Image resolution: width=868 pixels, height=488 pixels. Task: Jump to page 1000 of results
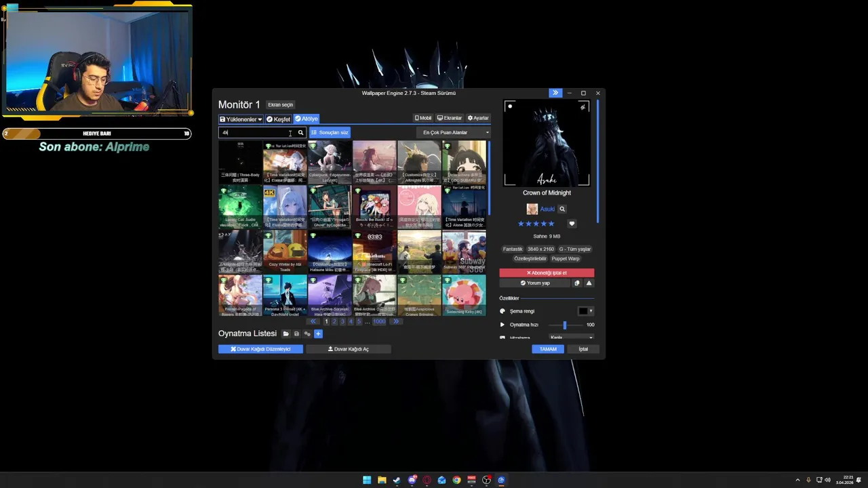(379, 321)
